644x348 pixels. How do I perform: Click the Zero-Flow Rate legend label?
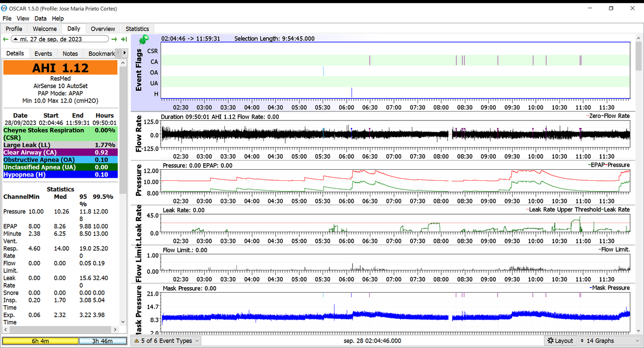coord(608,117)
